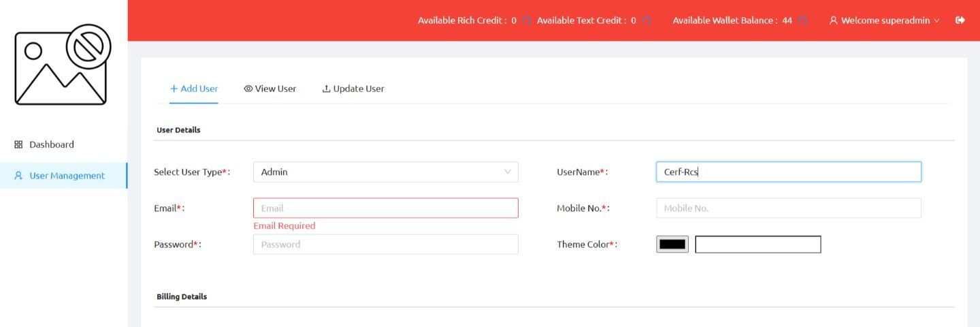The image size is (980, 327).
Task: Click into the Password field
Action: [385, 245]
